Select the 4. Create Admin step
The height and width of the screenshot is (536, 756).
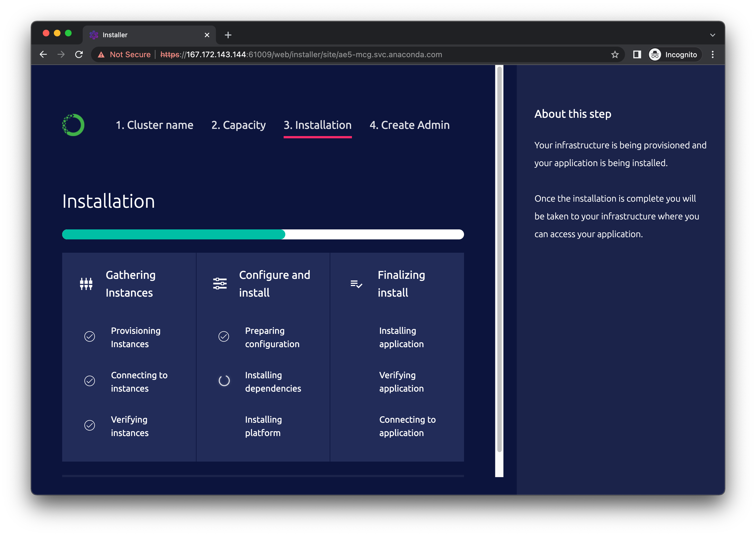[x=409, y=125]
